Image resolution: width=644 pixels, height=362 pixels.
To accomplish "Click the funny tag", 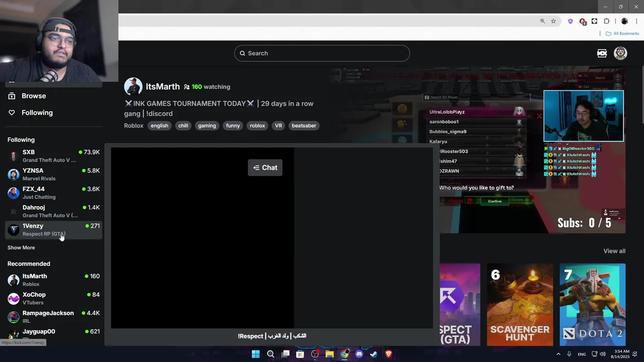I will point(233,126).
